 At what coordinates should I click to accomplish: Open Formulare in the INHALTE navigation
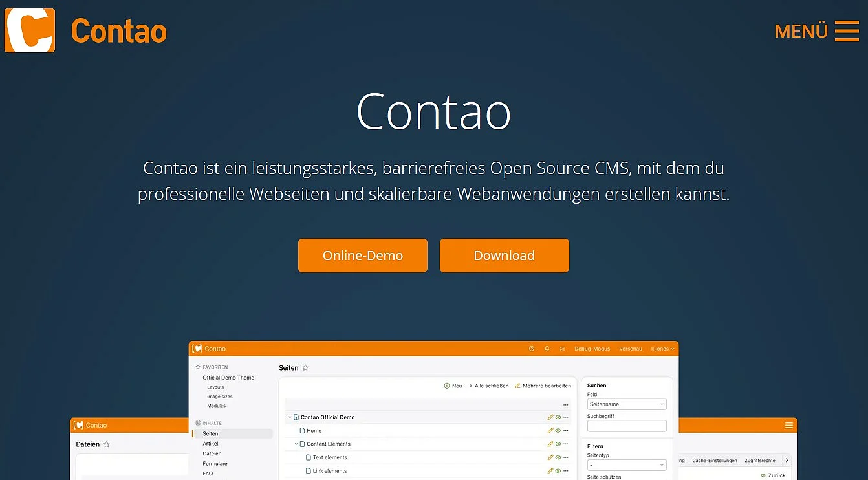pos(215,464)
